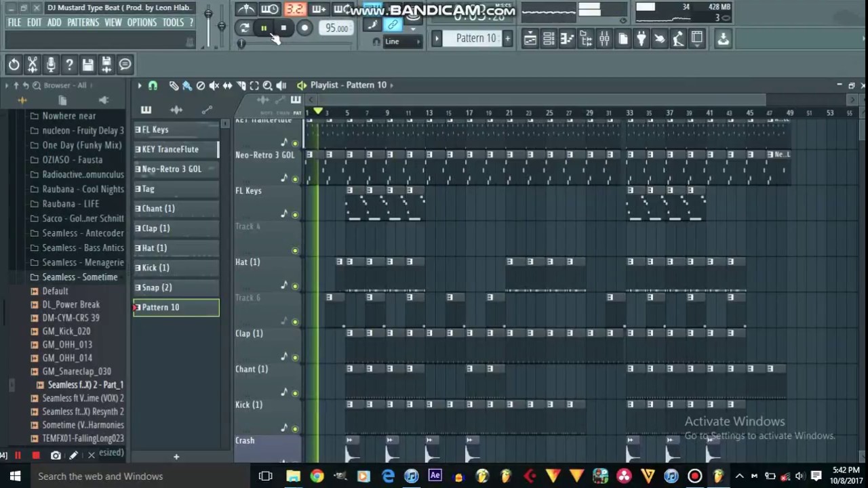Select the playlist draw pencil tool
This screenshot has width=868, height=488.
(174, 85)
